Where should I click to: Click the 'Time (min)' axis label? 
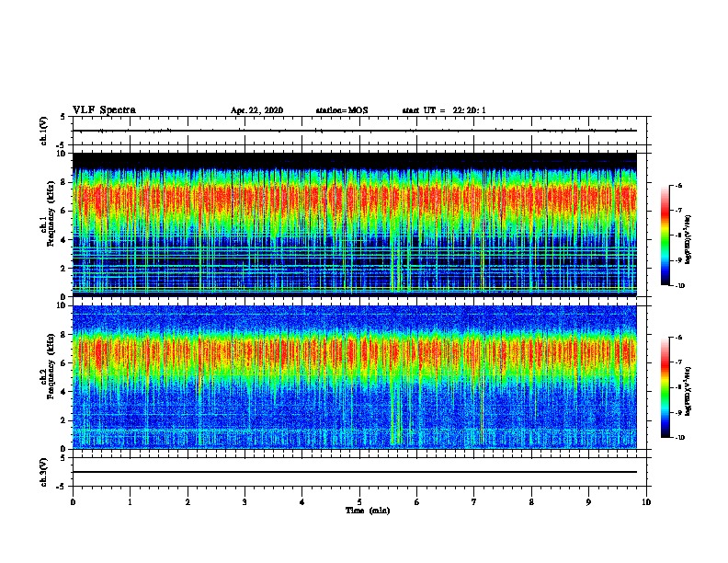click(368, 511)
